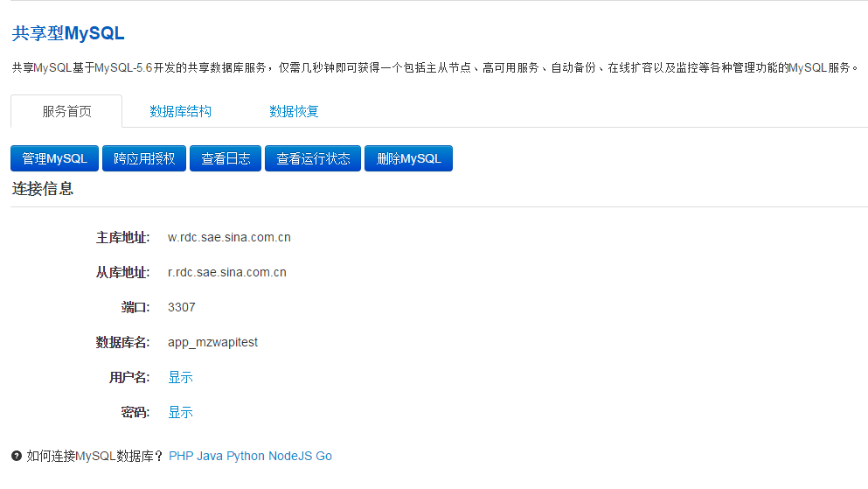Click the 从库地址 label
This screenshot has height=489, width=868.
click(x=123, y=272)
